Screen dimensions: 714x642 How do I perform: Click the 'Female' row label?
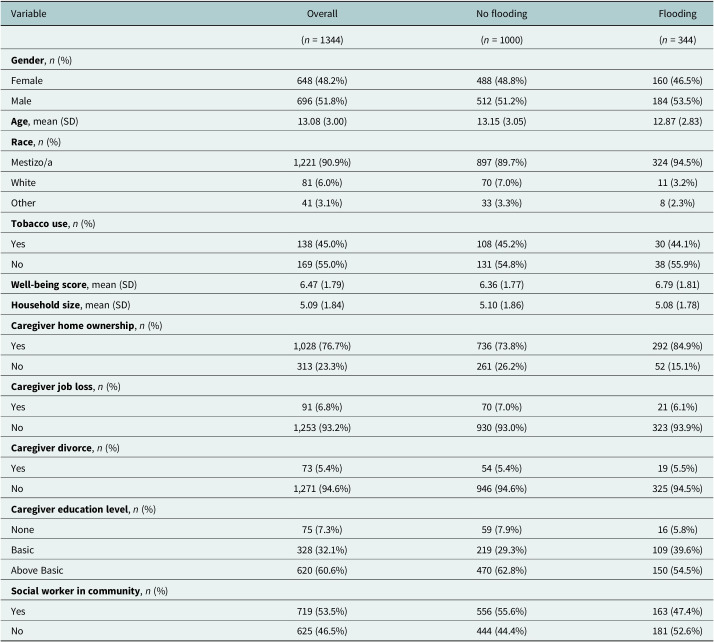27,79
